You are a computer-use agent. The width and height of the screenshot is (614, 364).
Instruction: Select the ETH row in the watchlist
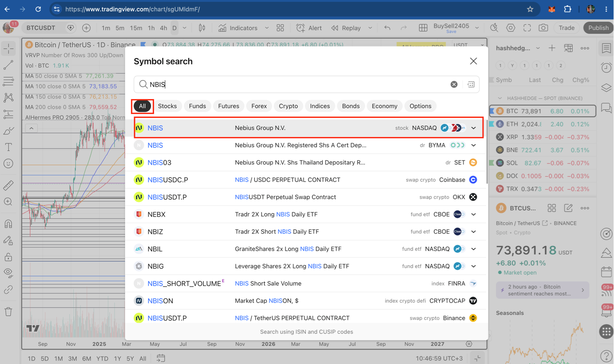pos(543,124)
